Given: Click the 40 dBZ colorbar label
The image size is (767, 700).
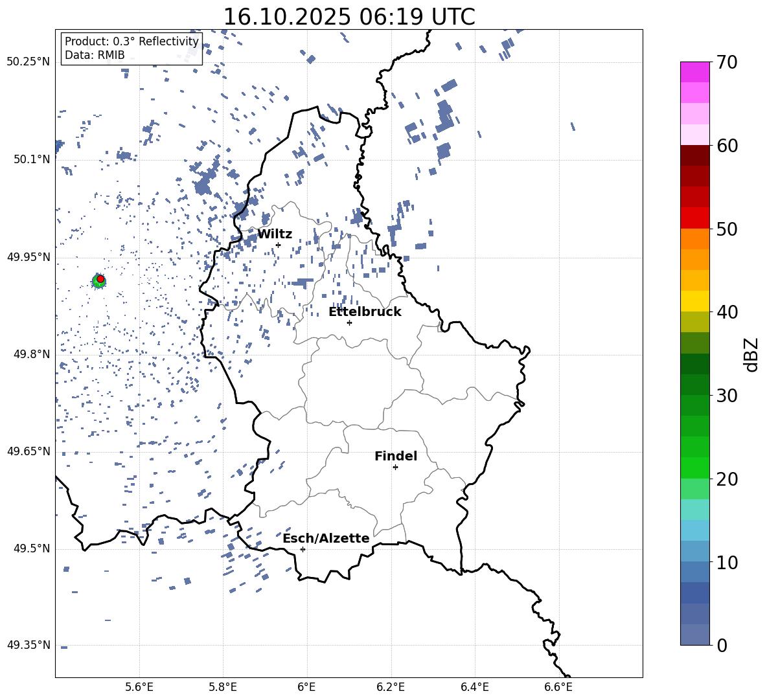Looking at the screenshot, I should point(727,312).
